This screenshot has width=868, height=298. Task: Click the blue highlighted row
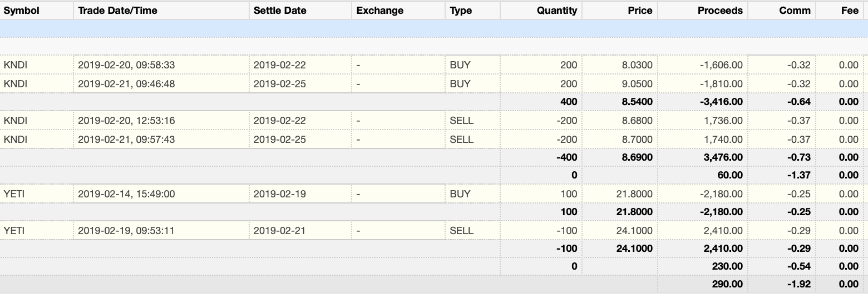click(434, 28)
